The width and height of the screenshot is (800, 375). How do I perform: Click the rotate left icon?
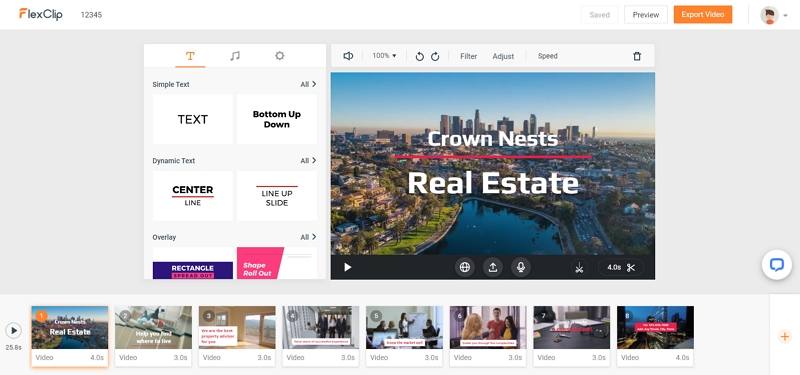tap(419, 56)
